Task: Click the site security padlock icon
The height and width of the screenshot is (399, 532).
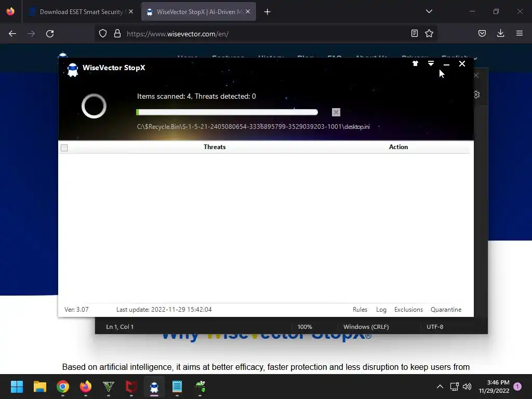Action: 117,34
